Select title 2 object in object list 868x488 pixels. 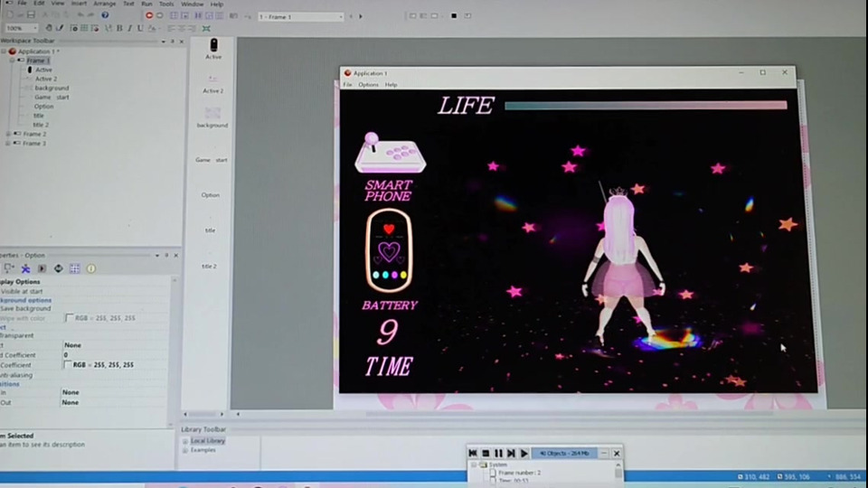point(209,266)
